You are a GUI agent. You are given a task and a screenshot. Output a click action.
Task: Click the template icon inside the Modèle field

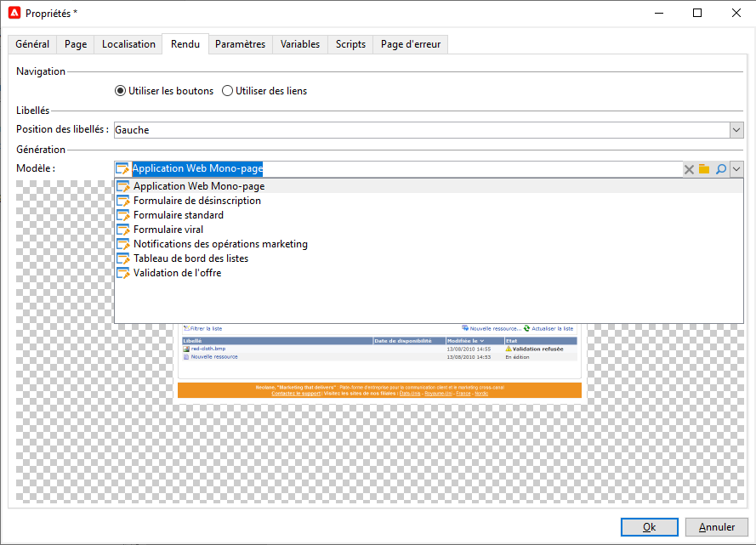122,168
